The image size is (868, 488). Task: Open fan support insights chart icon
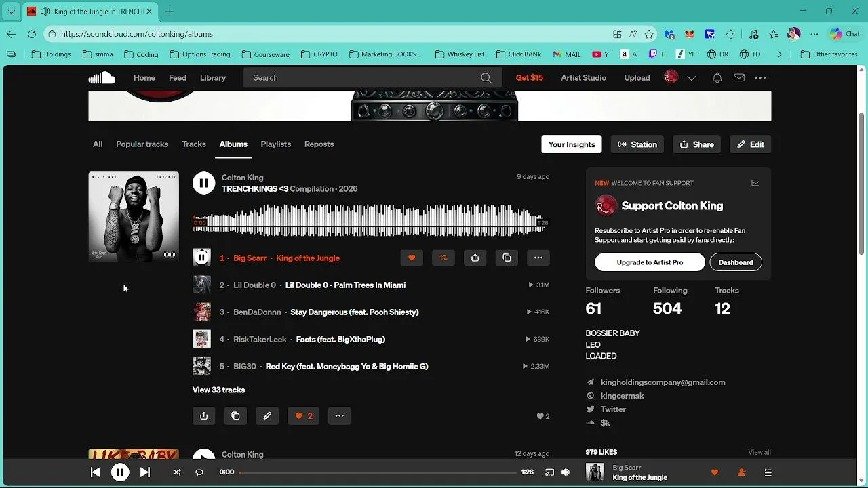[755, 183]
